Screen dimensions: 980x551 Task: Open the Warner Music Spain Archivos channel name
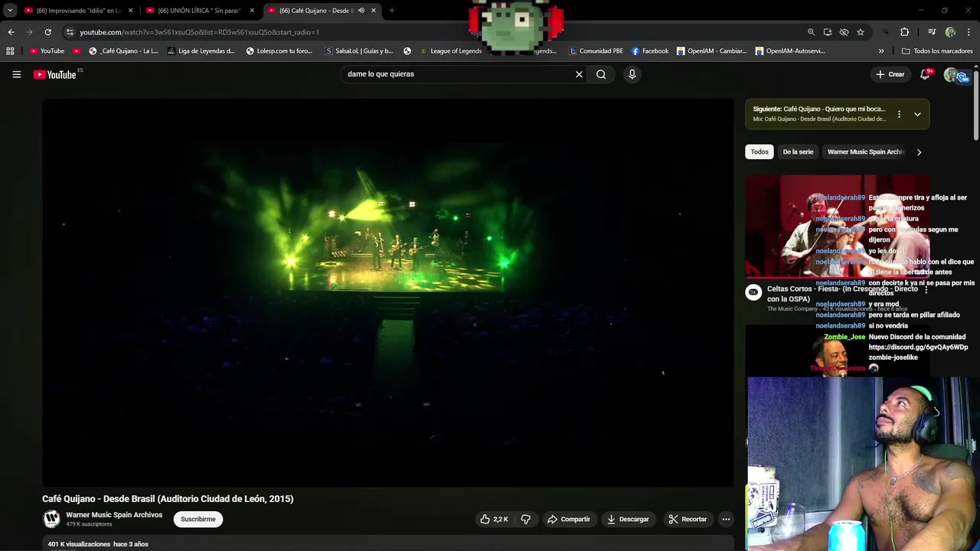114,515
